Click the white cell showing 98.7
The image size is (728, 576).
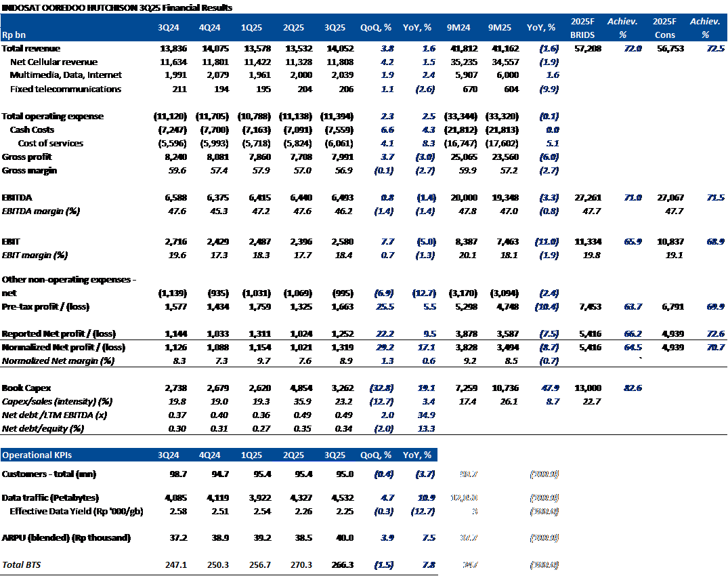467,474
